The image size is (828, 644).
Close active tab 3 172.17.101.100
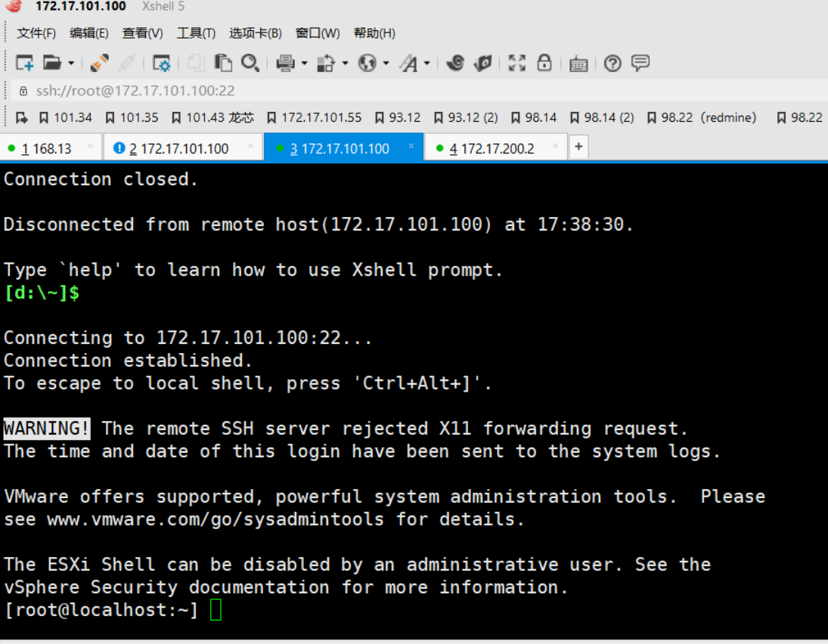pyautogui.click(x=411, y=146)
